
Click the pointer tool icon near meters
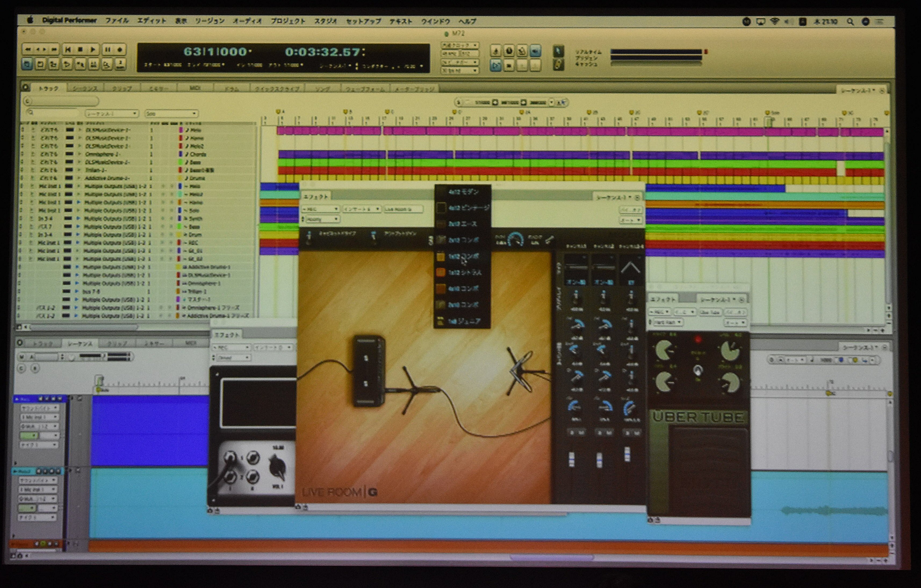point(559,51)
